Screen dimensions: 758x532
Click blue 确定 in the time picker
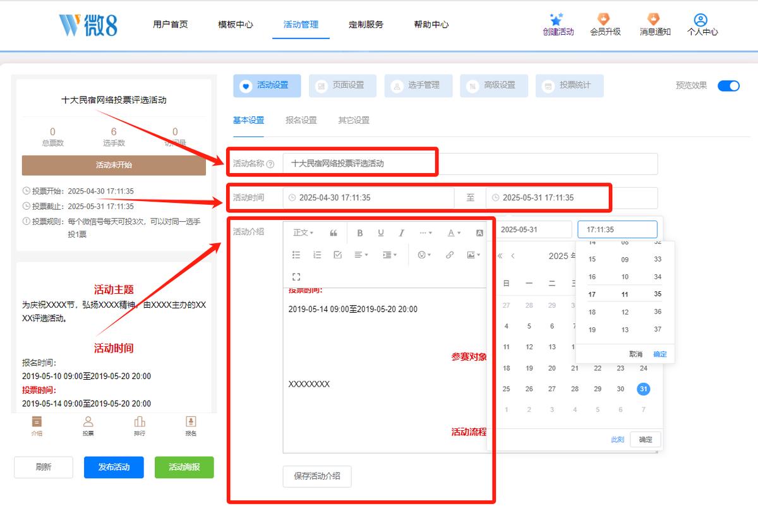659,354
